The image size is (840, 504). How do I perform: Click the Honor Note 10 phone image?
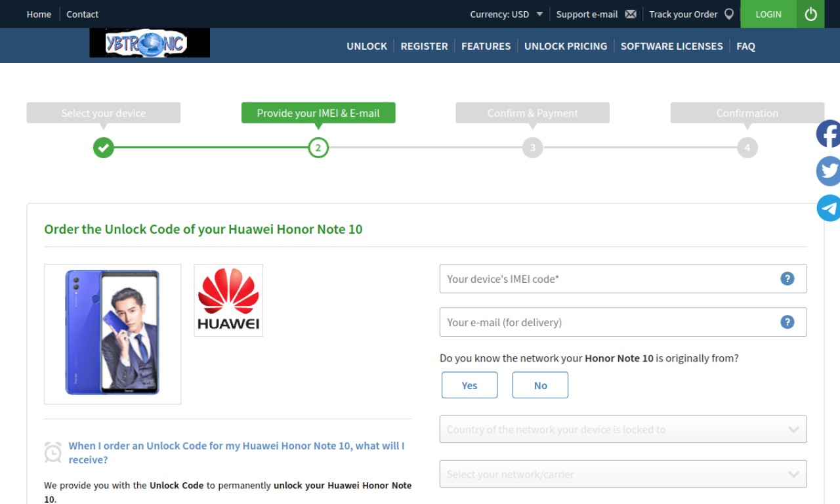[112, 334]
